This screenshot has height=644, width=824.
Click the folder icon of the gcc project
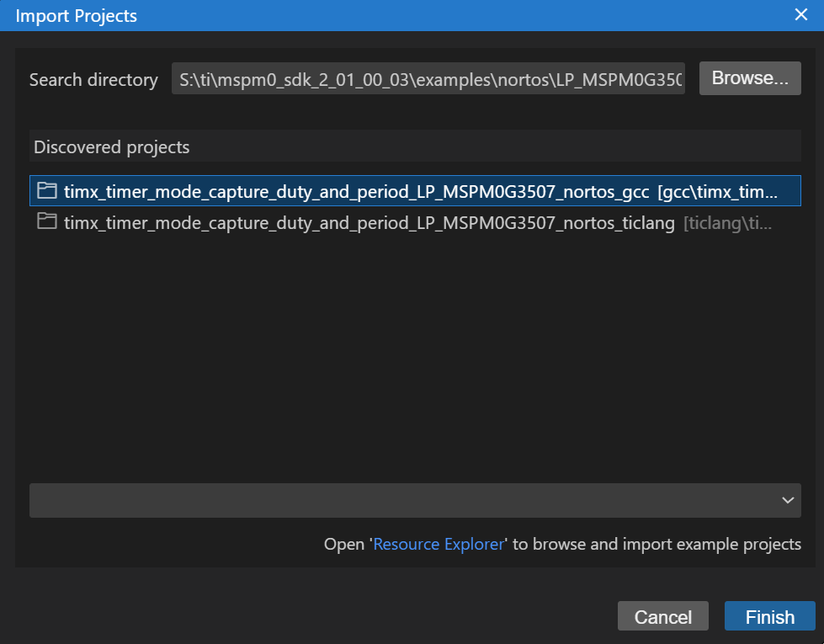point(47,191)
